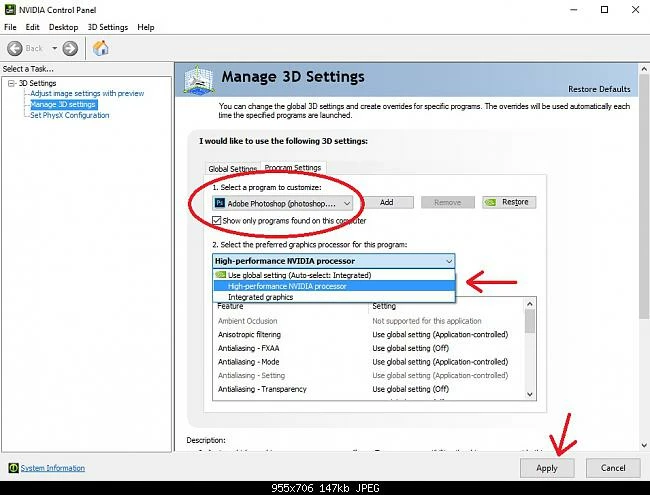Choose Integrated graphics option

tap(334, 297)
